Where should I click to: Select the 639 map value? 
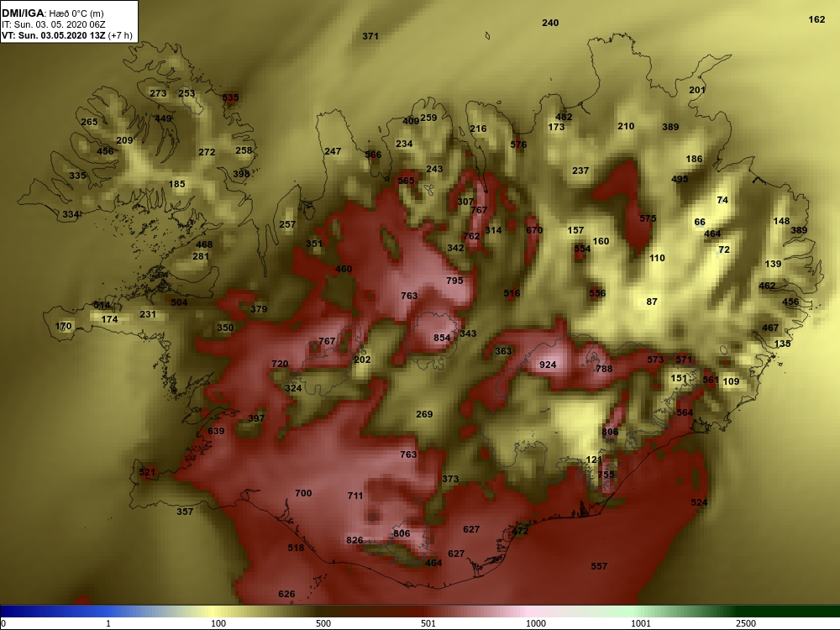216,431
